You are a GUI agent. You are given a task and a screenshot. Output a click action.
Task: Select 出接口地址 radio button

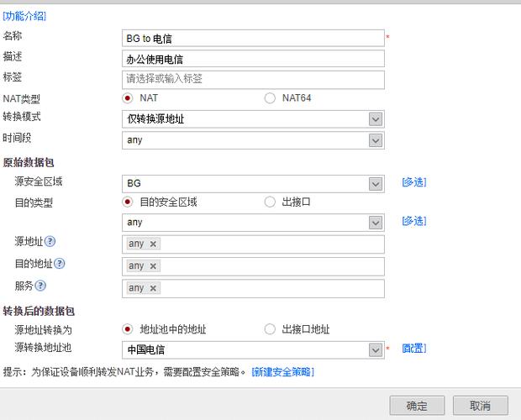point(270,329)
